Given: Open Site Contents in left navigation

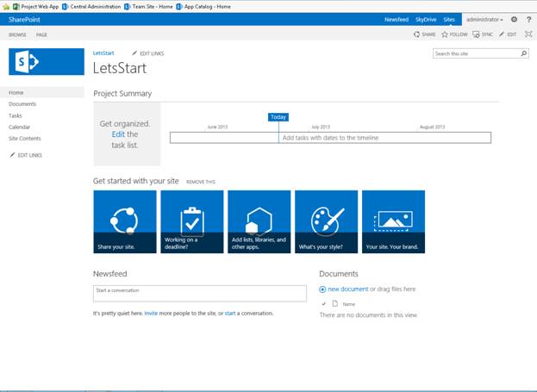Looking at the screenshot, I should pos(25,139).
